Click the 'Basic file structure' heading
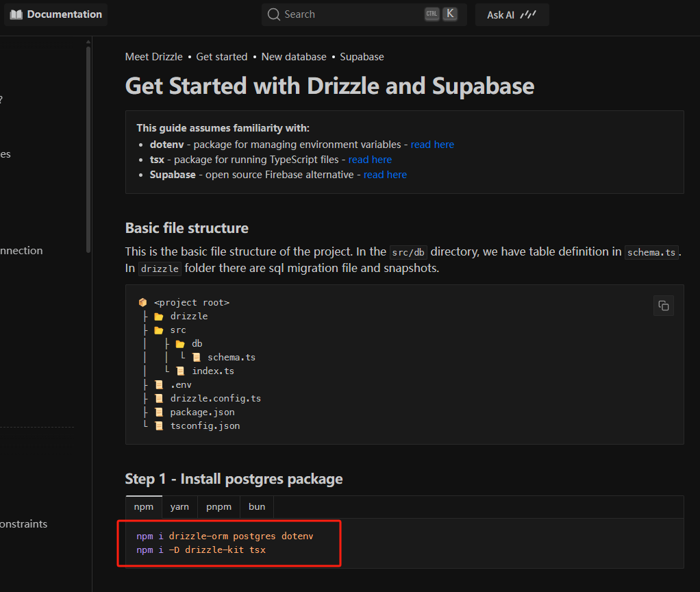700x592 pixels. pos(186,228)
